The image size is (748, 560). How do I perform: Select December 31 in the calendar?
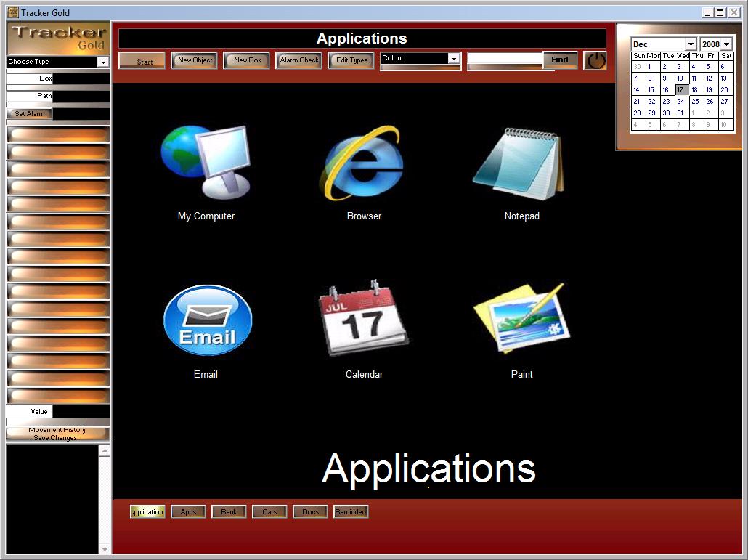681,113
